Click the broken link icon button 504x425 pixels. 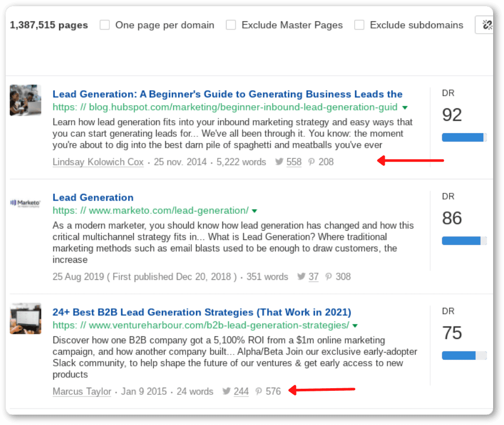[486, 25]
